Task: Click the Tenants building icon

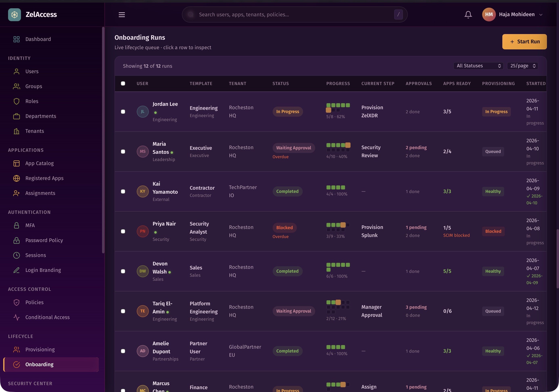Action: (x=16, y=131)
